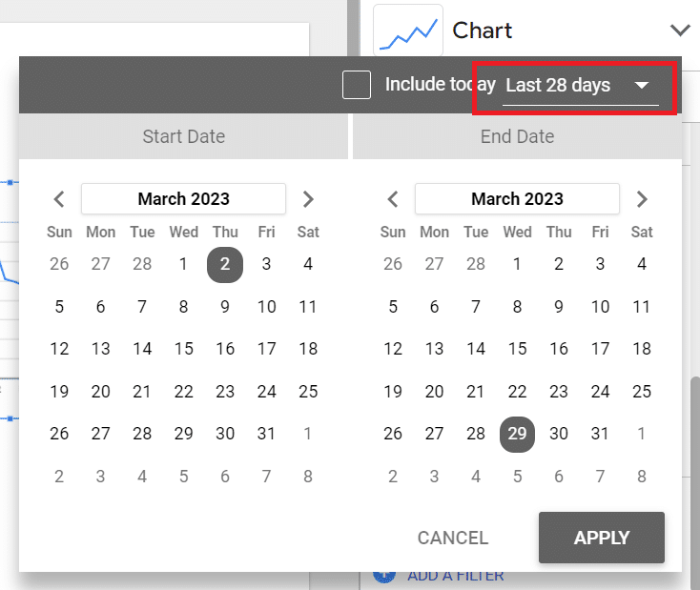Go to previous month in Start Date calendar
The width and height of the screenshot is (700, 590).
point(59,199)
